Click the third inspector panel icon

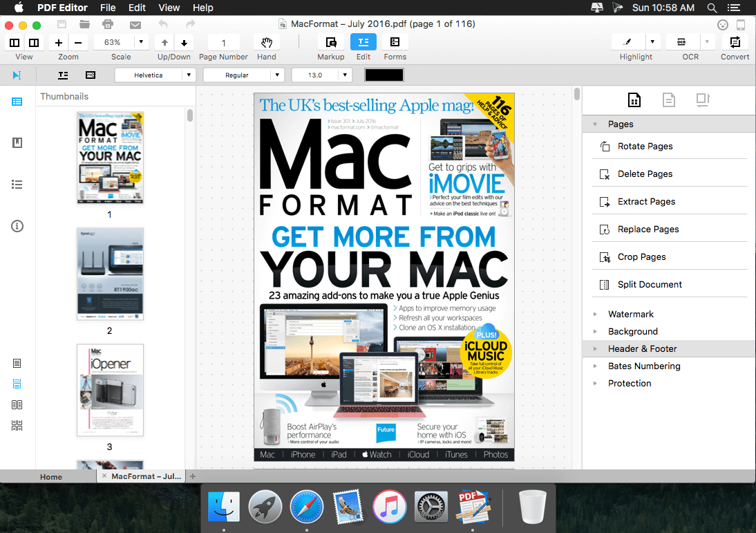pyautogui.click(x=703, y=100)
